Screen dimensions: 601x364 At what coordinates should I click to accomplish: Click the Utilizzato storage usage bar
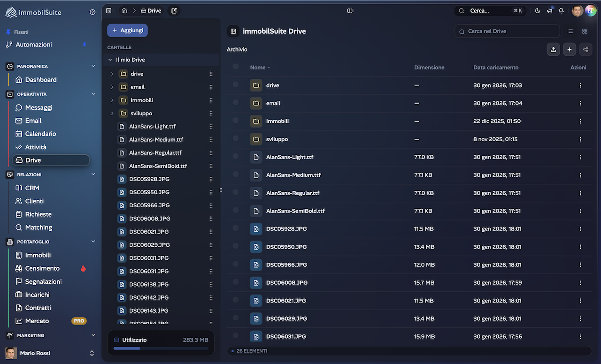click(x=161, y=348)
